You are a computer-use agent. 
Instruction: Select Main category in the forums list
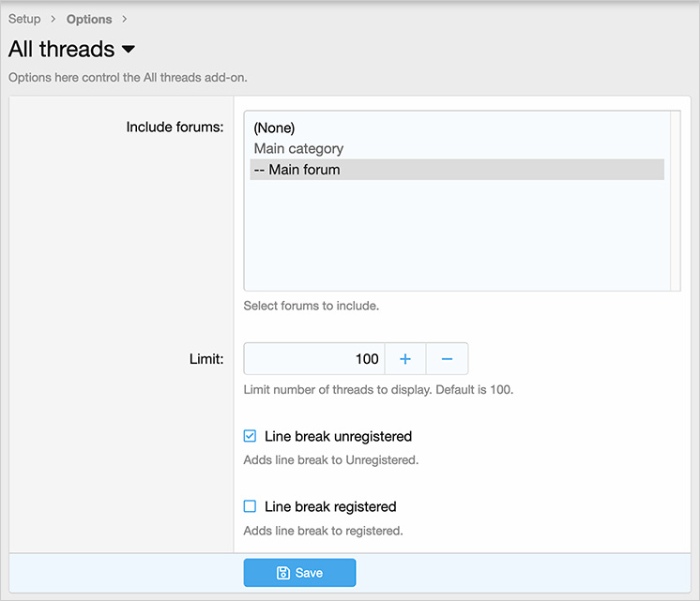(298, 148)
